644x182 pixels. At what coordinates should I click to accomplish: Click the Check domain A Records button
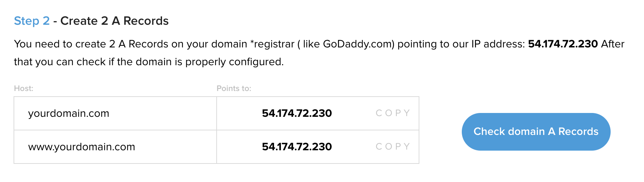pos(536,131)
